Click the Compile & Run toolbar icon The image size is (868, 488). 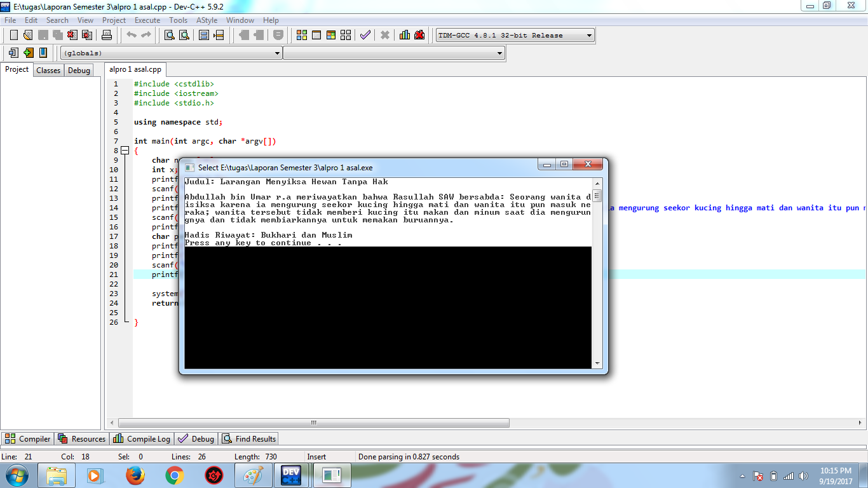[x=331, y=35]
